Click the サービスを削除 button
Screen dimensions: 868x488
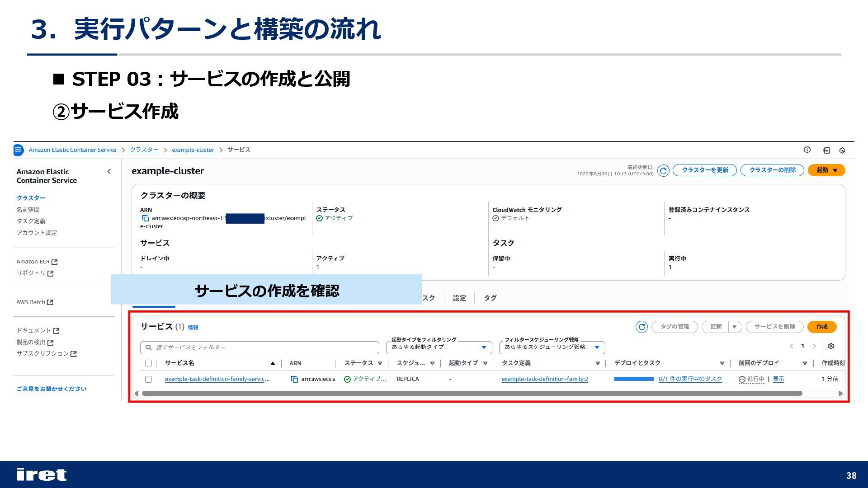pyautogui.click(x=774, y=327)
